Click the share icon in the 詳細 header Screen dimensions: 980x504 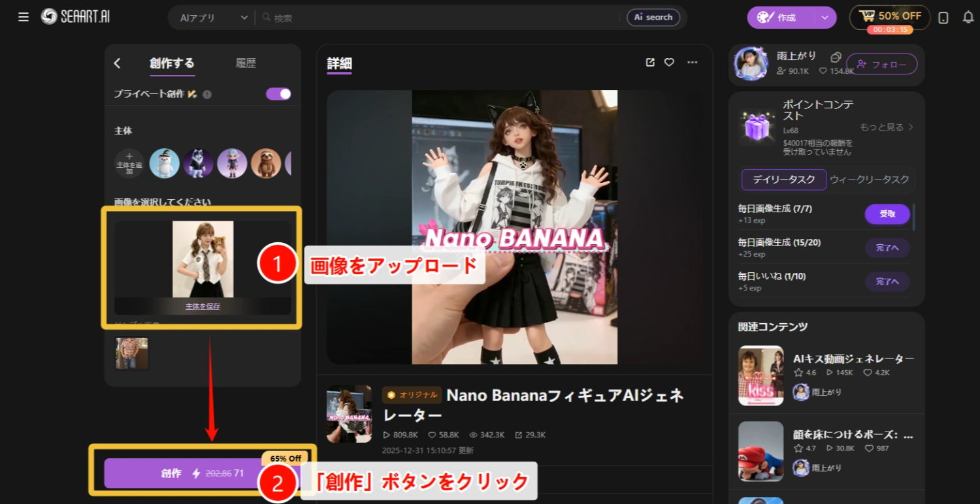tap(650, 63)
